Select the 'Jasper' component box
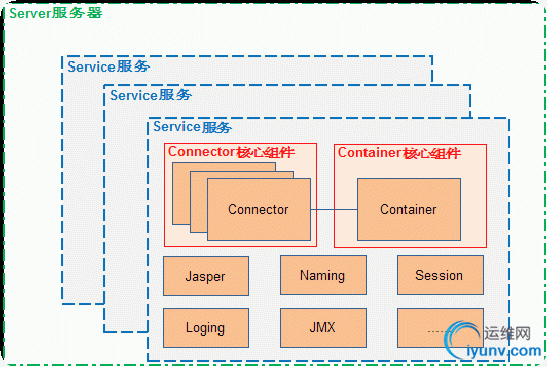This screenshot has height=367, width=547. click(206, 276)
